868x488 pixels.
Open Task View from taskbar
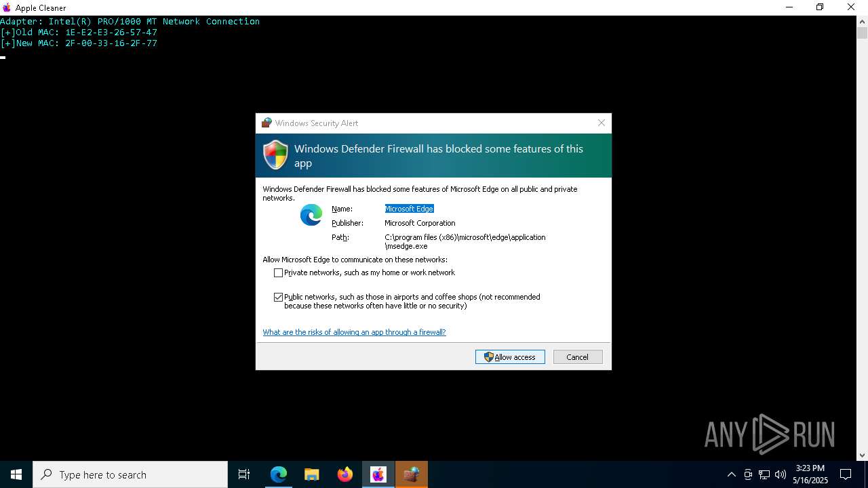[x=244, y=474]
